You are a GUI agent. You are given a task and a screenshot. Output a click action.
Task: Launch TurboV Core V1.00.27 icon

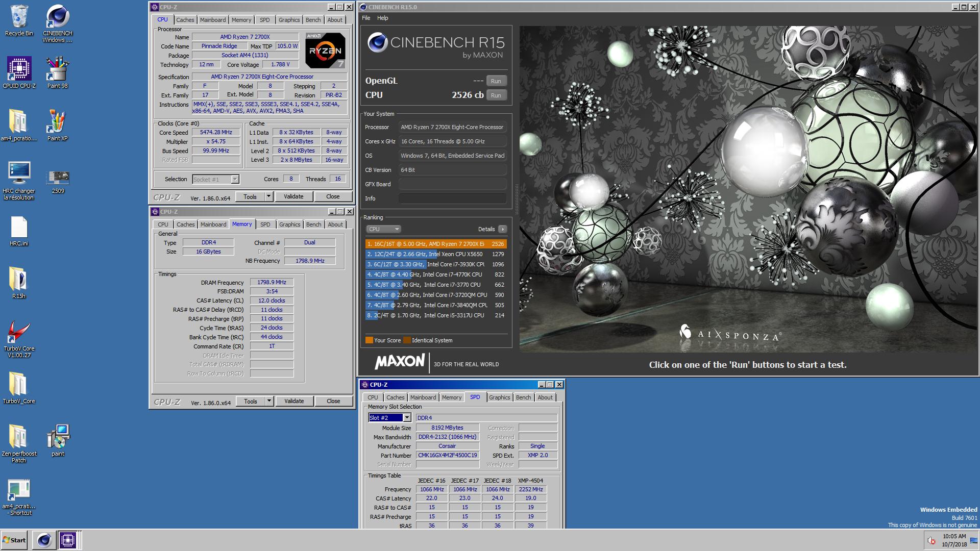(19, 339)
